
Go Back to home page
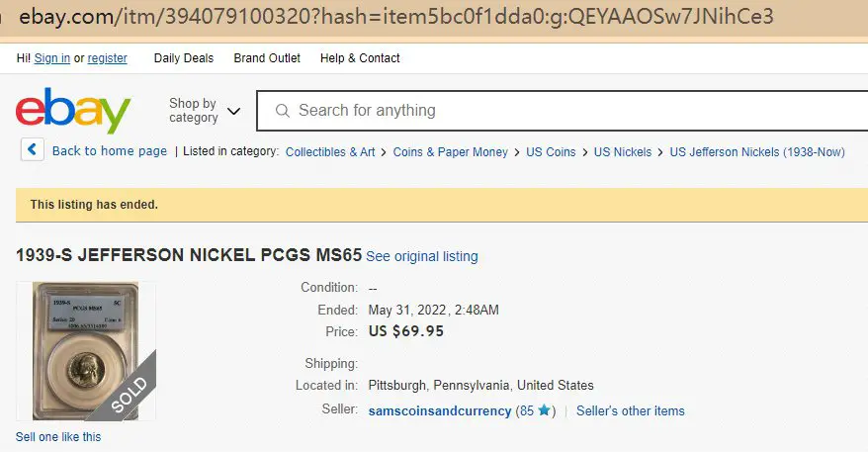tap(110, 150)
